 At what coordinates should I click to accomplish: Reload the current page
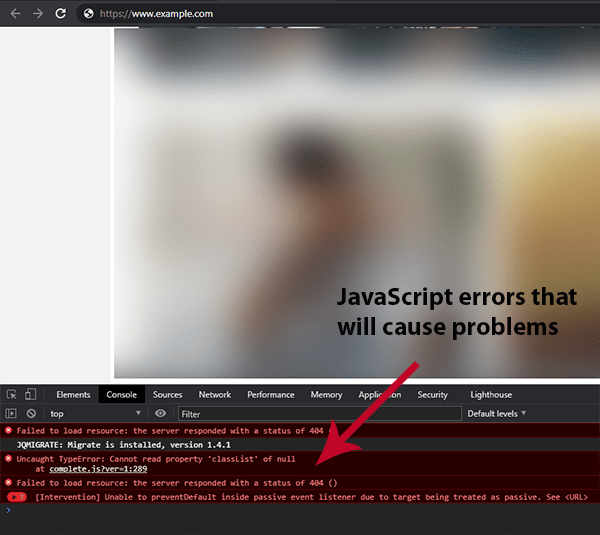pos(60,14)
